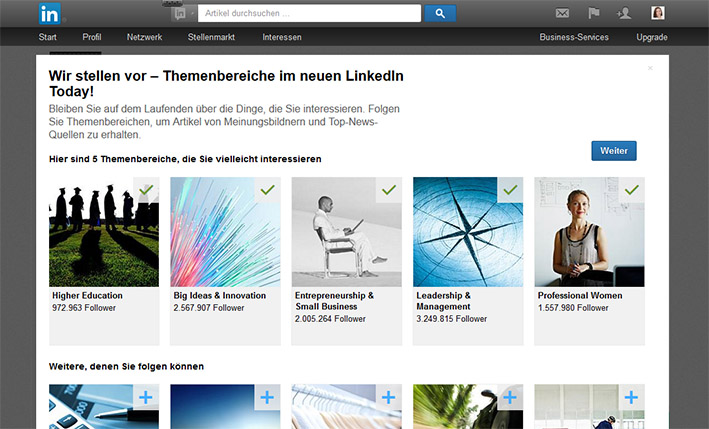Go to Start in navigation
Screen dimensions: 709x429
47,37
